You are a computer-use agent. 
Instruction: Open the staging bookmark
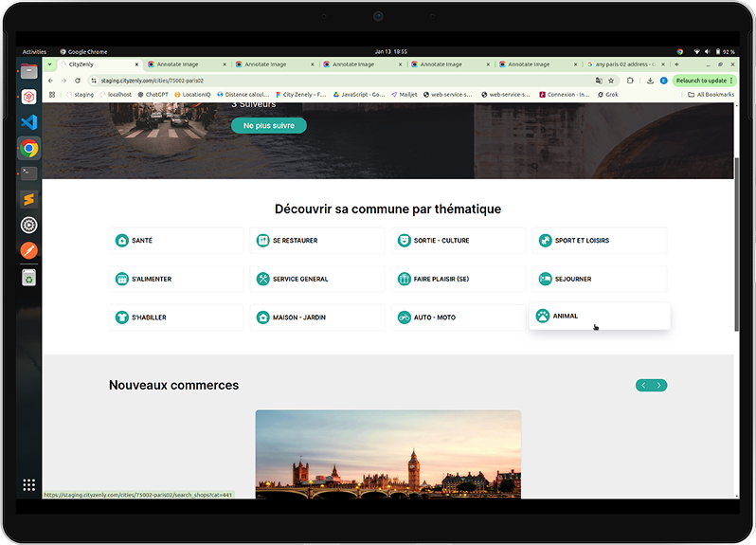pos(81,95)
